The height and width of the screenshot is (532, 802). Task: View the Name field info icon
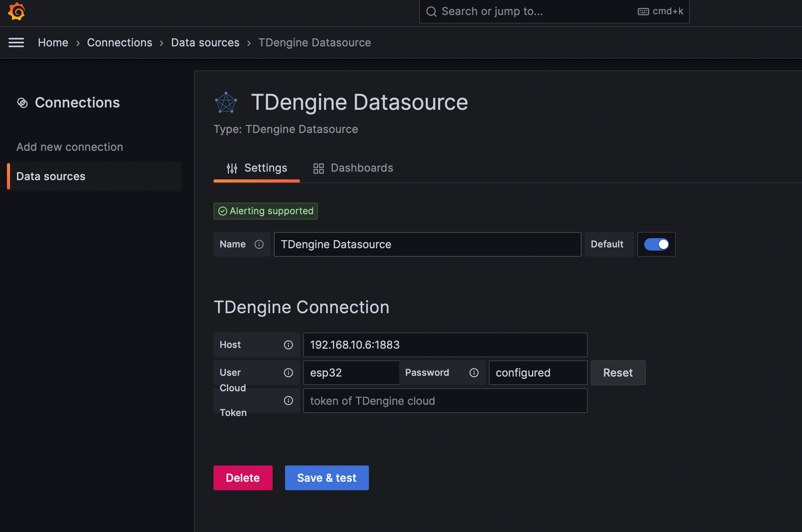[x=258, y=244]
